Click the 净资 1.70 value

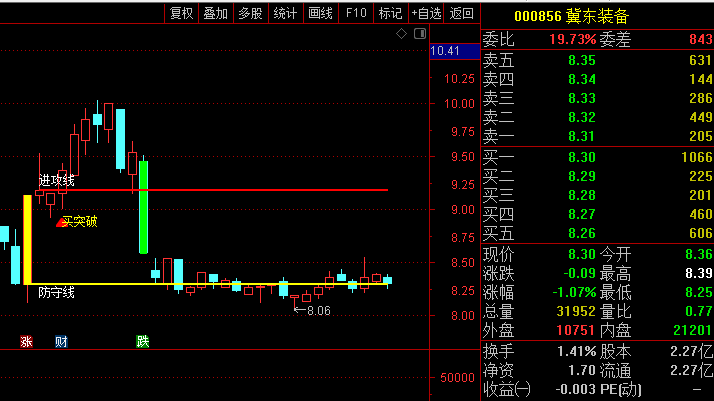point(582,371)
